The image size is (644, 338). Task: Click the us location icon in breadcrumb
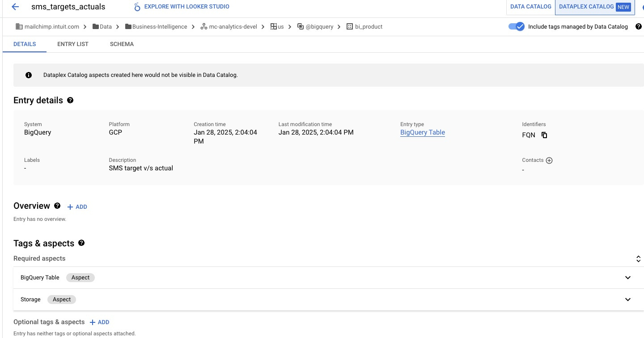coord(274,26)
